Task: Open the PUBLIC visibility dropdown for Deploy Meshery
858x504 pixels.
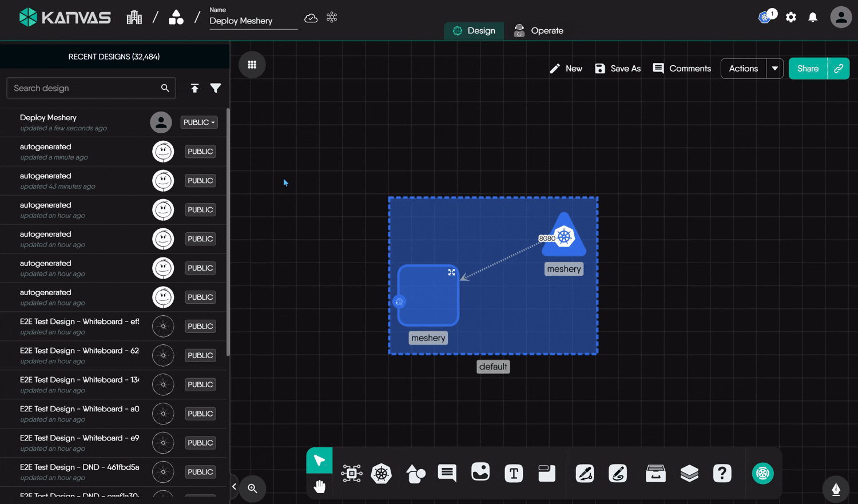Action: click(198, 122)
